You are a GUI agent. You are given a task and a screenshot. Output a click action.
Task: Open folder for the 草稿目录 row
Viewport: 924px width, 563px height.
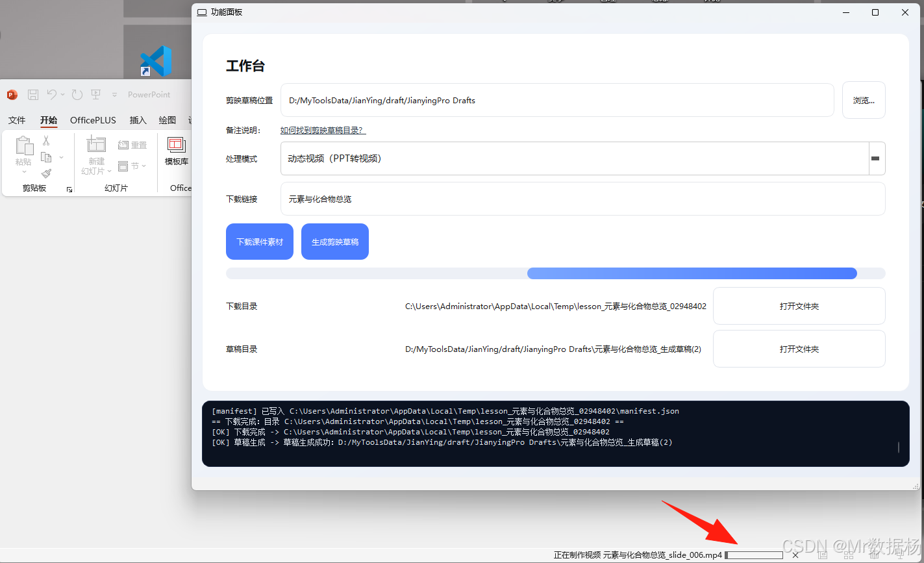point(799,349)
